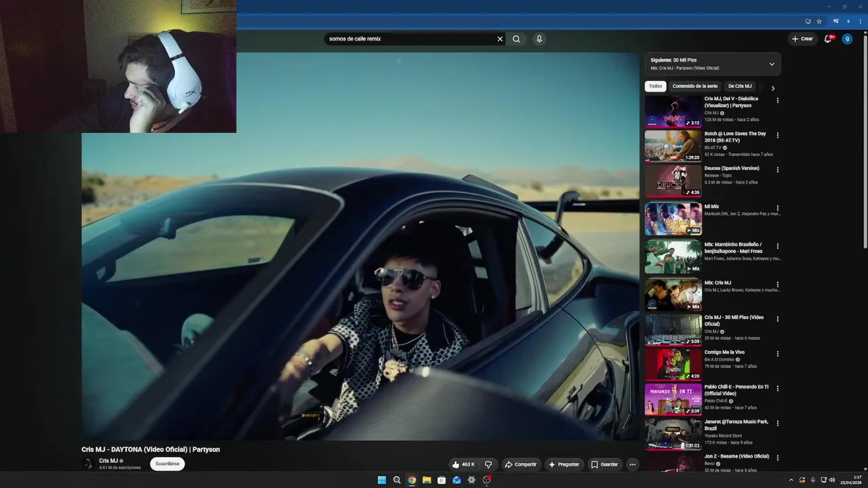Select the De Cris MJ chip

[740, 86]
